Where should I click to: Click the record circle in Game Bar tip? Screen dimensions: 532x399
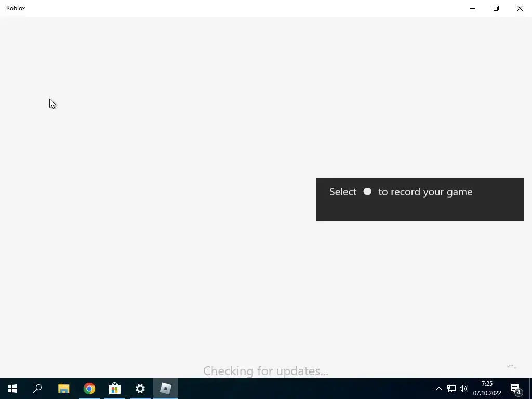[x=367, y=191]
